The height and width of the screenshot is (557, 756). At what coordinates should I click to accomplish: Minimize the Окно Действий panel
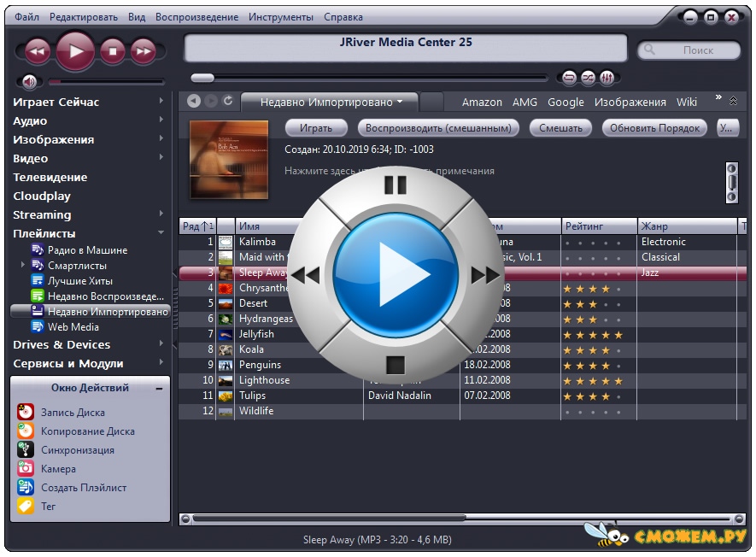tap(159, 389)
